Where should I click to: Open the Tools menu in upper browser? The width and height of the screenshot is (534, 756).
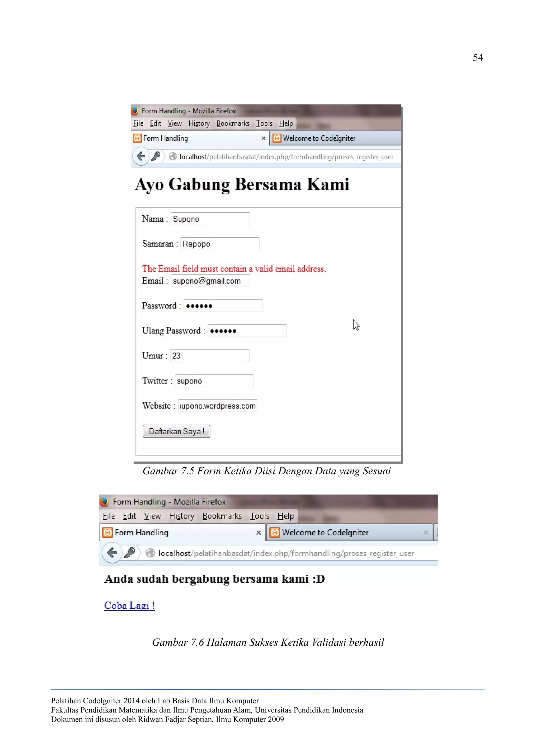pos(264,123)
